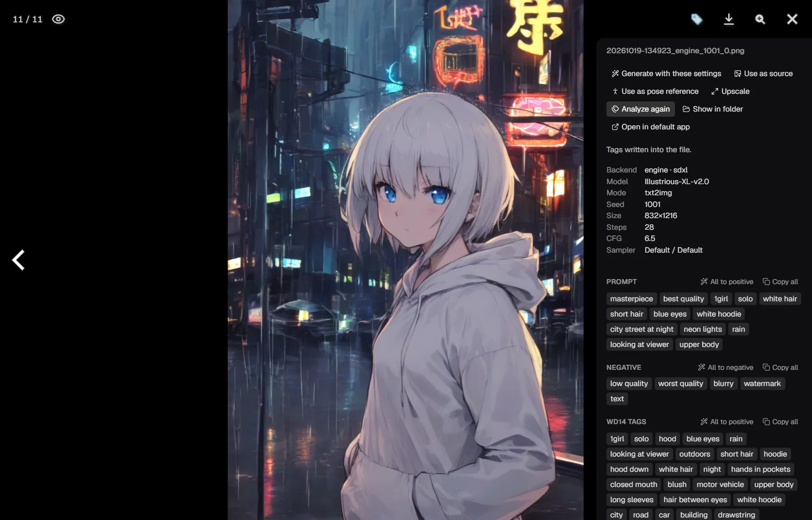Click upper body tag in PROMPT
Screen dimensions: 812x520
[699, 344]
